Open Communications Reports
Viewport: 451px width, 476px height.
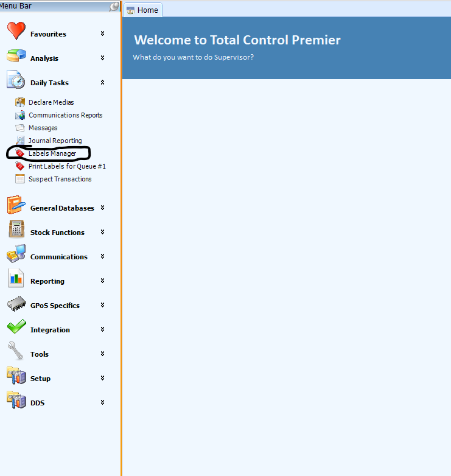pos(66,115)
